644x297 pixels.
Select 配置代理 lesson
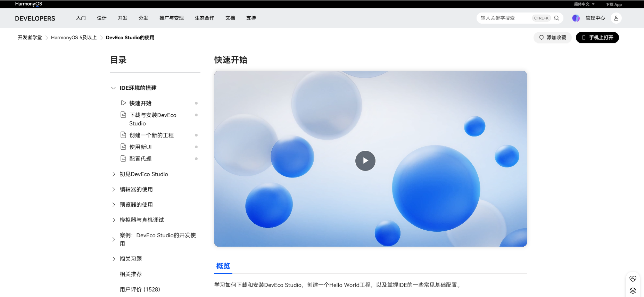[141, 159]
